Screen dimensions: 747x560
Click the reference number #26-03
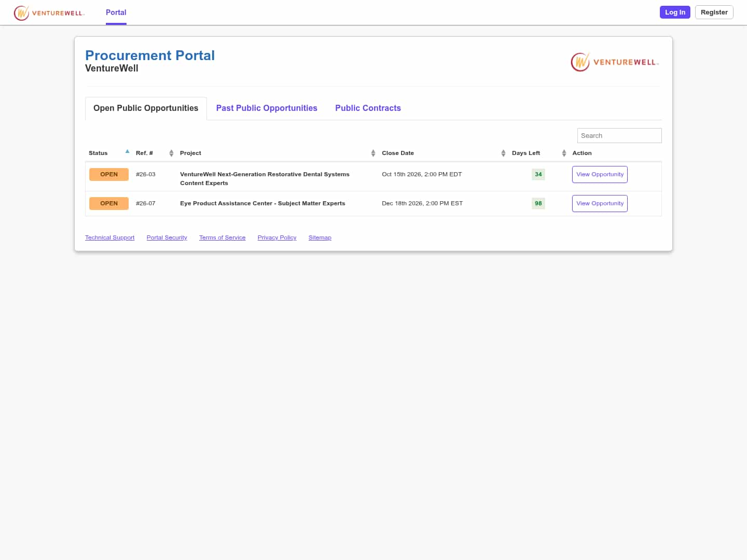(146, 174)
